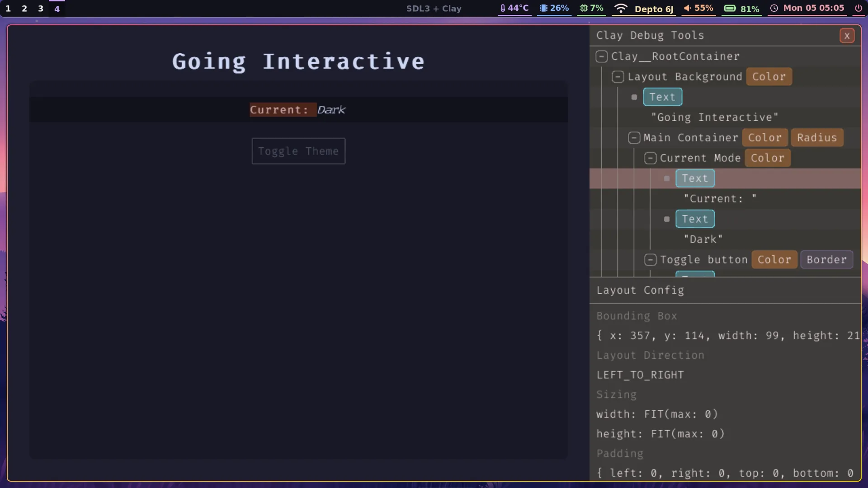868x488 pixels.
Task: Collapse the Clay__RootContainer node
Action: 602,56
